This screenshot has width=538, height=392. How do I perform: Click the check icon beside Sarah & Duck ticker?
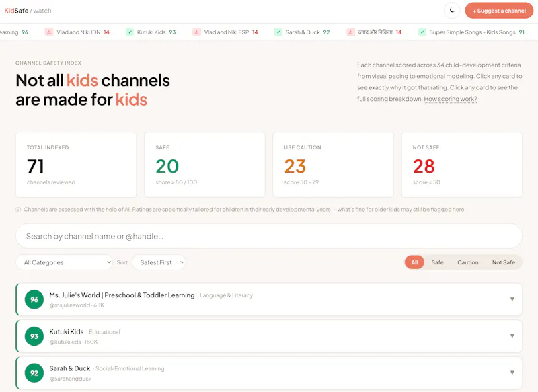pos(278,32)
